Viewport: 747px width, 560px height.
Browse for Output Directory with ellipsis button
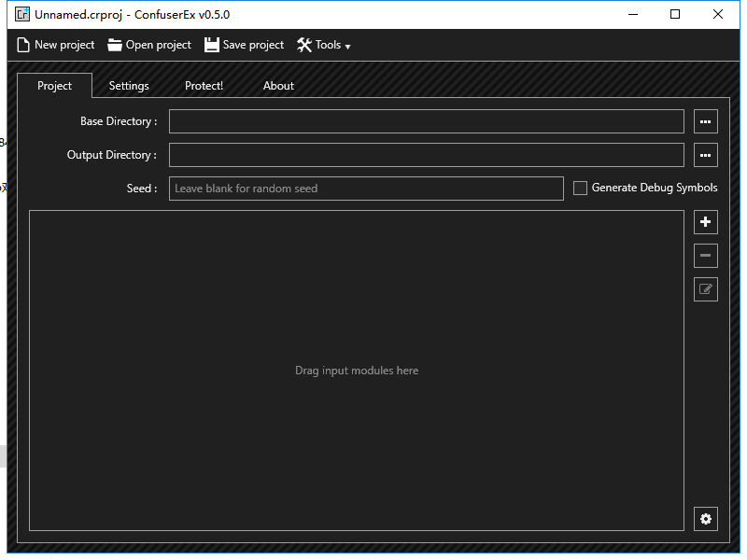[x=706, y=155]
